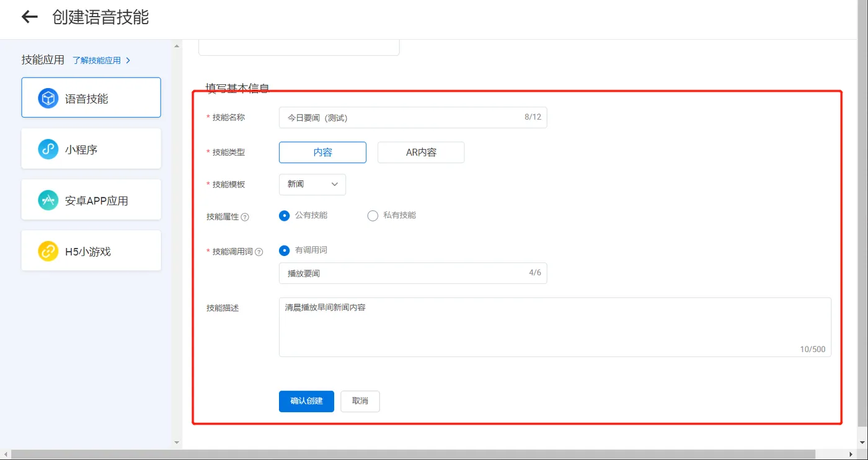Open the 小程序 sidebar card
868x460 pixels.
click(x=91, y=149)
